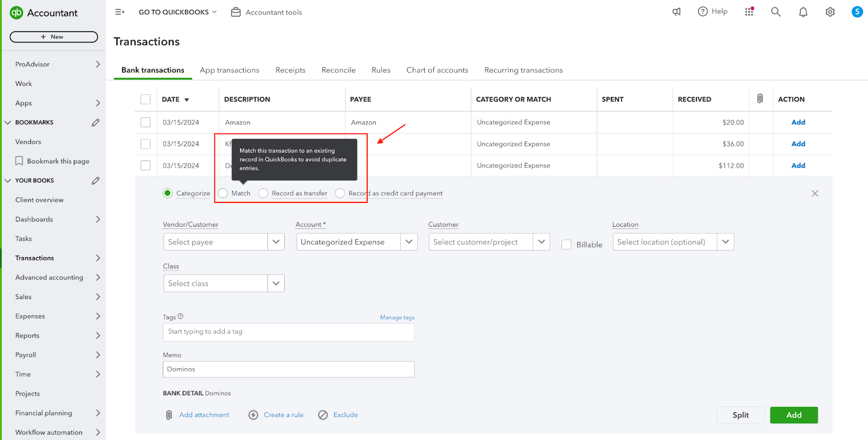The height and width of the screenshot is (440, 868).
Task: Click Add for the $112.00 transaction
Action: 798,165
